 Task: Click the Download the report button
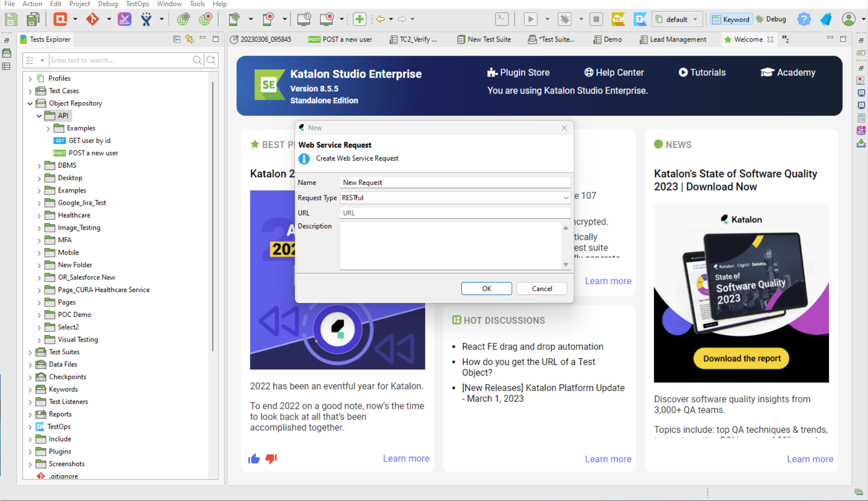click(x=741, y=359)
